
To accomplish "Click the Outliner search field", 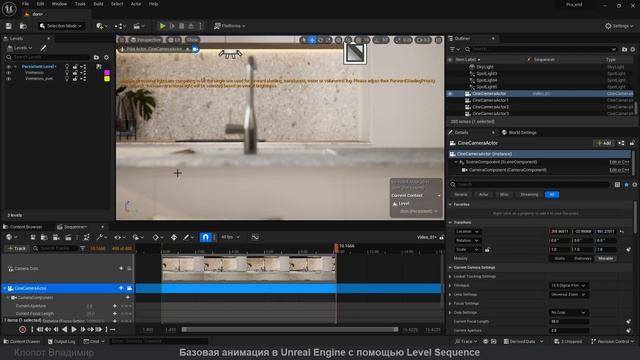I will click(541, 49).
